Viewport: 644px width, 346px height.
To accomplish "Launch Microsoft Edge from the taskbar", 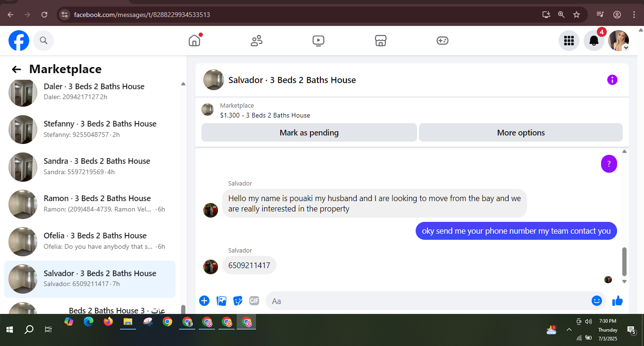I will (89, 322).
